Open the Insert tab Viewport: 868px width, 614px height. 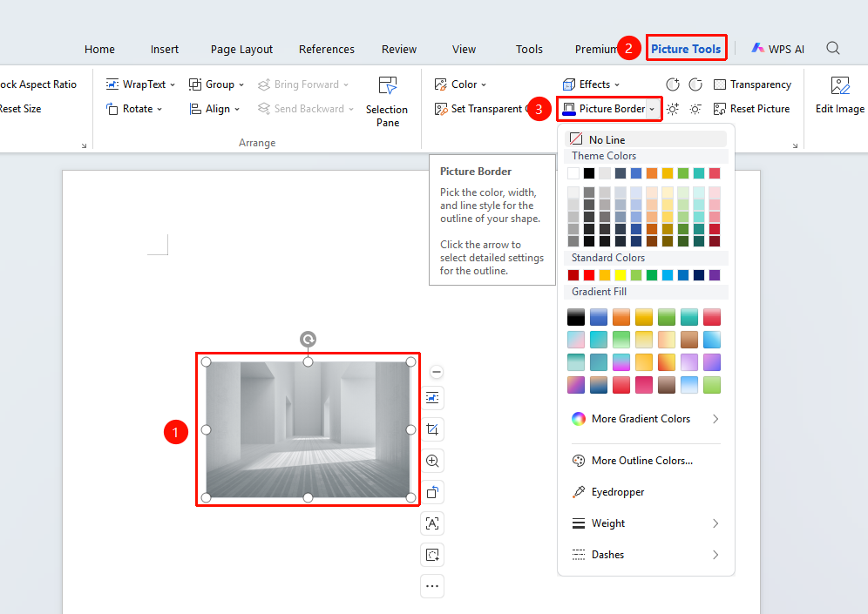165,50
